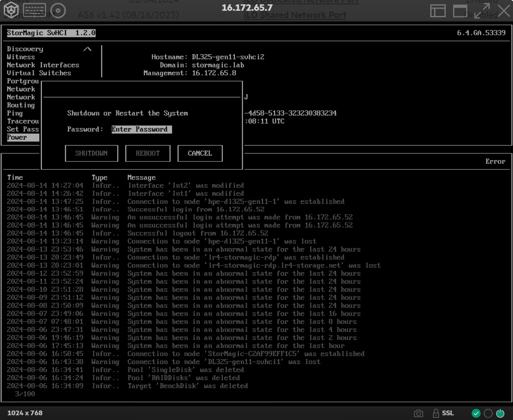Select the Discovery menu item
Viewport: 513px width, 420px height.
[x=25, y=49]
